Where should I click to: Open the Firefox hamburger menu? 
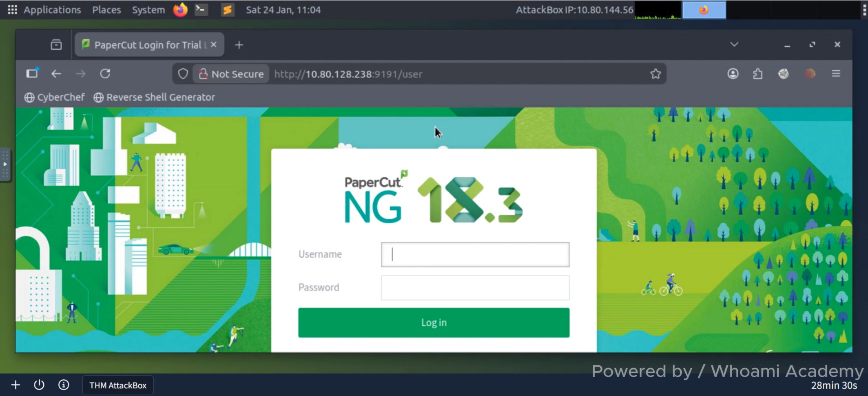(x=836, y=74)
